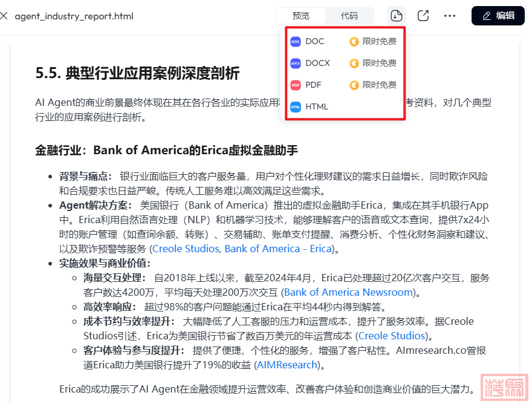Click the blue DOC file icon
The height and width of the screenshot is (404, 532).
tap(296, 42)
